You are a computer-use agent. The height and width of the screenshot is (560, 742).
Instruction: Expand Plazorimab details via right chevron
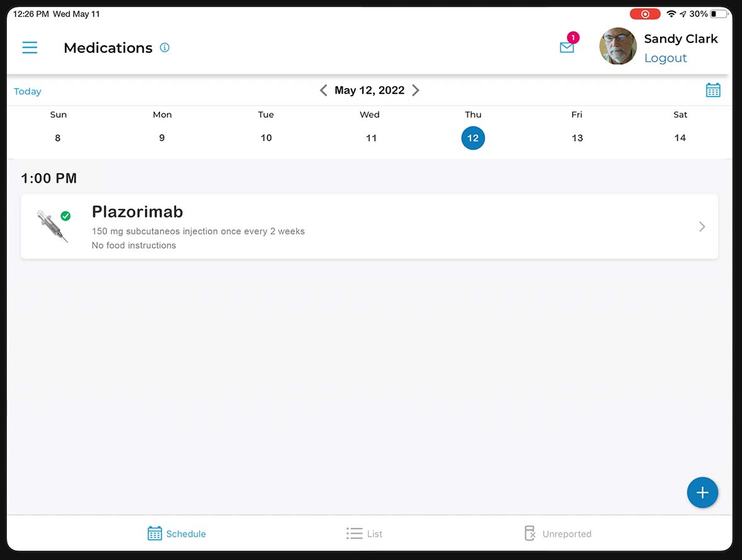point(701,227)
